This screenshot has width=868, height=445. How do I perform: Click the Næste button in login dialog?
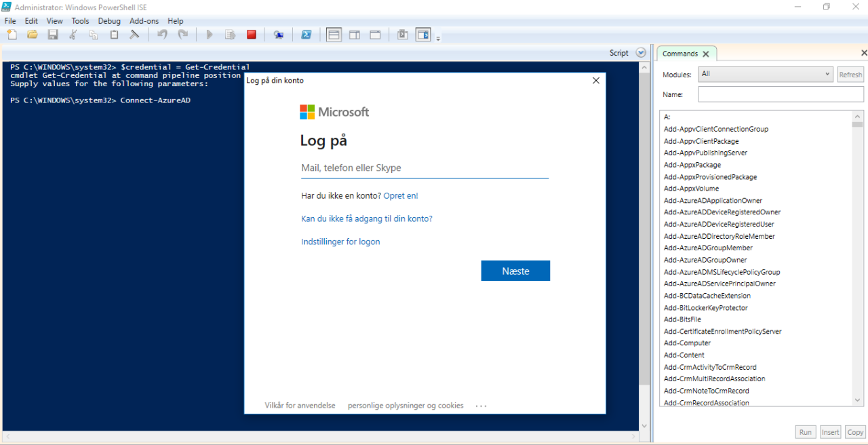pyautogui.click(x=515, y=271)
